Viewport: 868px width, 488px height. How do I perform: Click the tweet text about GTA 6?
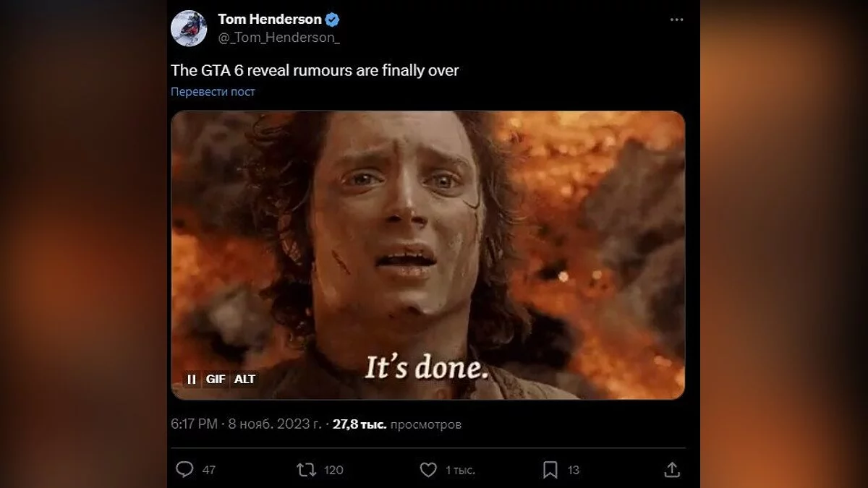315,71
